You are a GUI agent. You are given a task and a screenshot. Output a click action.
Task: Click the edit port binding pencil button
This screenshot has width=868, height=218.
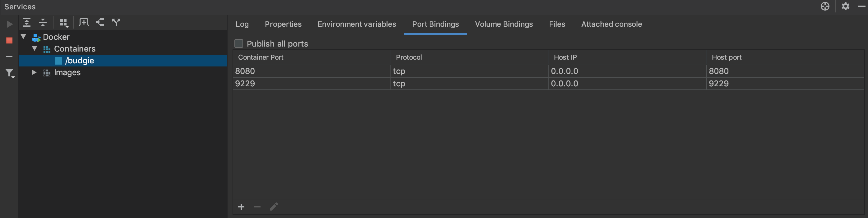pyautogui.click(x=274, y=207)
